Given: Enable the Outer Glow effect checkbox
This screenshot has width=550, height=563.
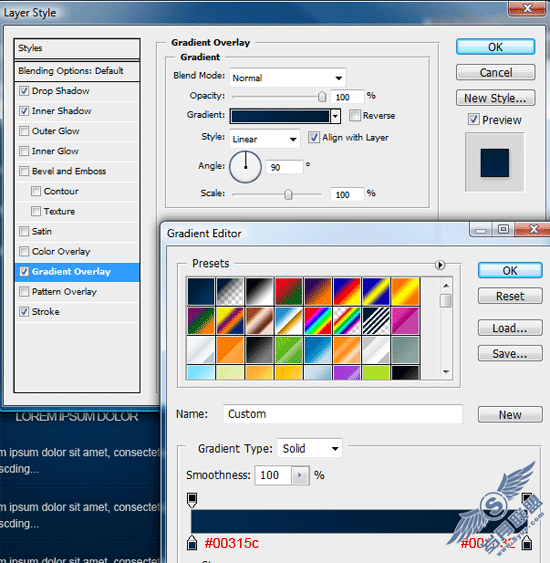Looking at the screenshot, I should tap(24, 131).
